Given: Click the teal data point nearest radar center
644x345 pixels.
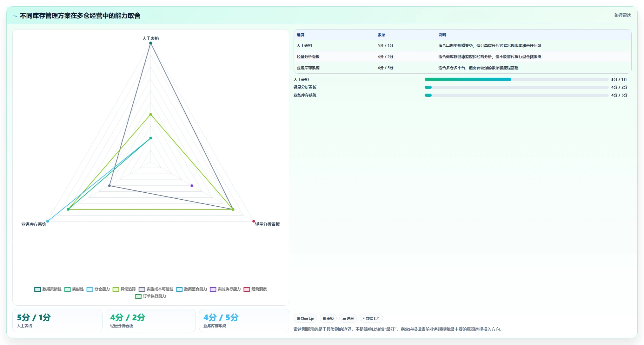Looking at the screenshot, I should [150, 138].
